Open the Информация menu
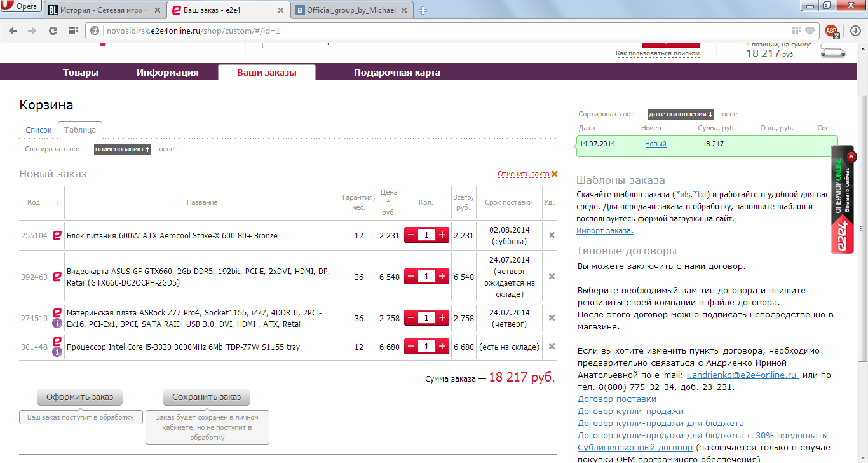 (168, 73)
